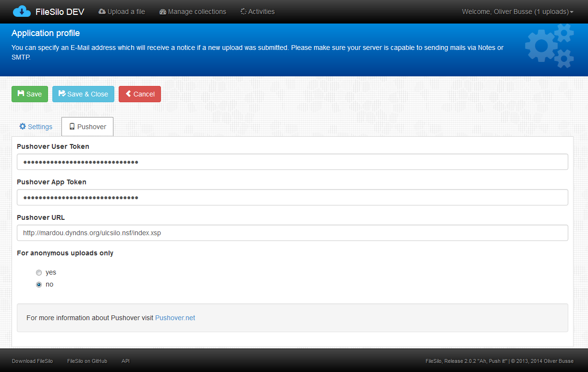Viewport: 588px width, 372px height.
Task: Click the FileSilo cloud logo icon
Action: click(22, 11)
